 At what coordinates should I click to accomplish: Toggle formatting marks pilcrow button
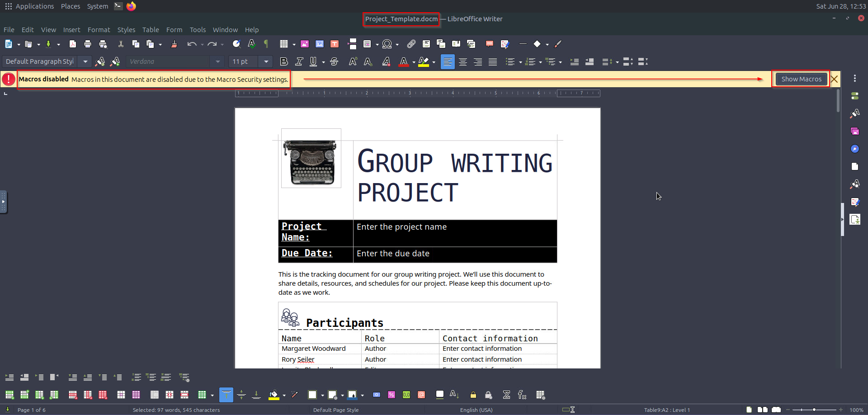pyautogui.click(x=266, y=44)
